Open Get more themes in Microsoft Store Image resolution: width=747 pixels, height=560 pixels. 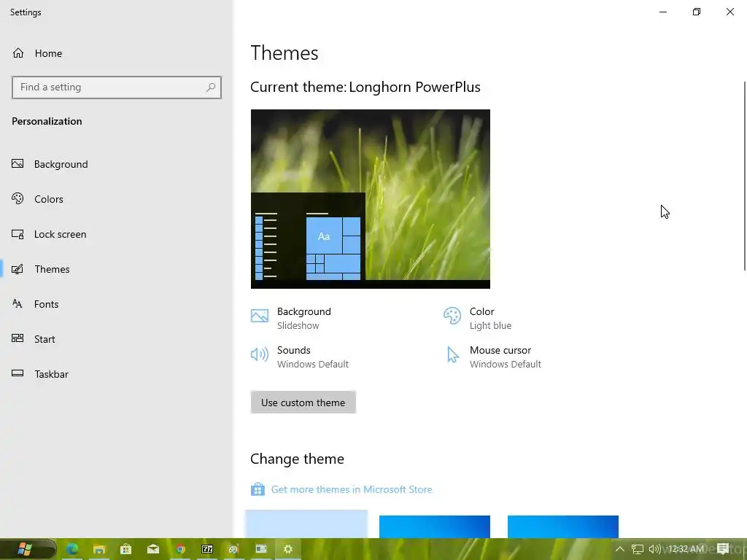352,489
